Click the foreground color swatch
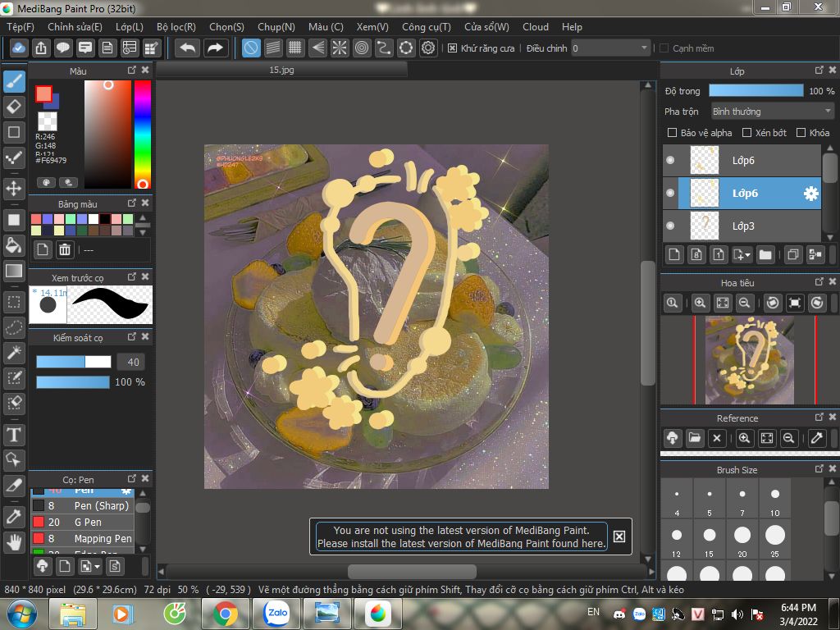Viewport: 840px width, 630px height. click(43, 94)
